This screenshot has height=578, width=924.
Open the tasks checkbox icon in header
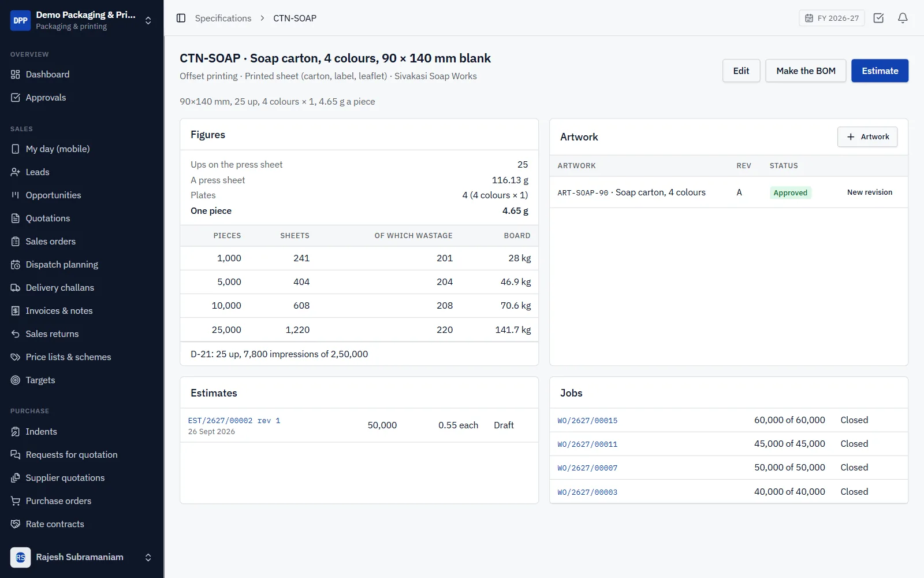tap(878, 18)
